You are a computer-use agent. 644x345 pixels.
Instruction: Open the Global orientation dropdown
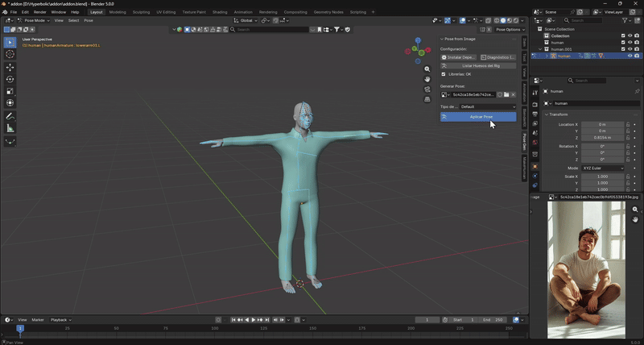pyautogui.click(x=246, y=20)
